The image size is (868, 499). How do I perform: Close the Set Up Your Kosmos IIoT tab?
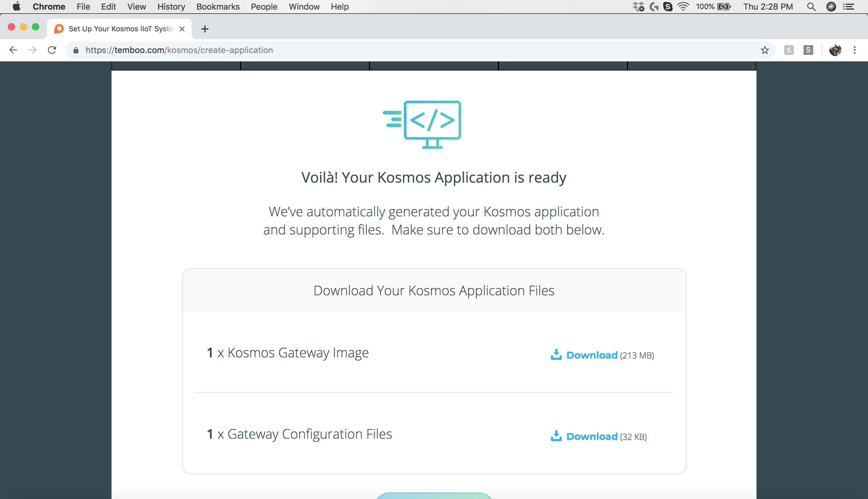[x=182, y=29]
